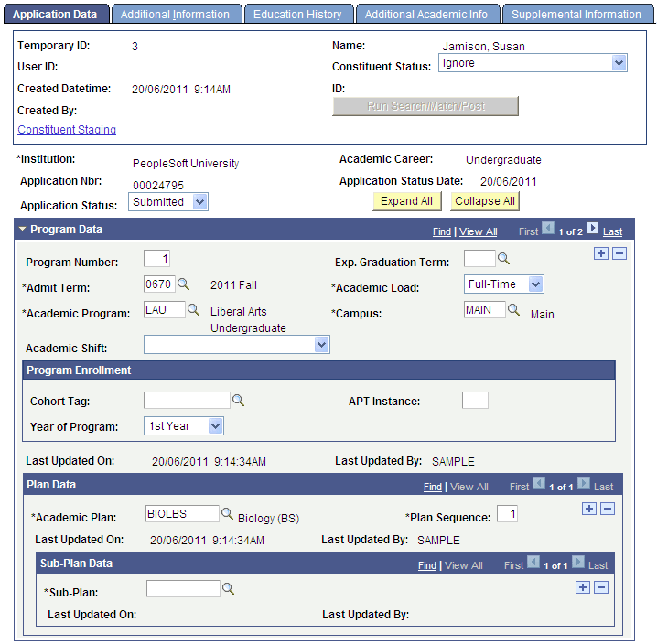Click Find link in Sub-Plan Data header
The image size is (657, 644).
(427, 565)
